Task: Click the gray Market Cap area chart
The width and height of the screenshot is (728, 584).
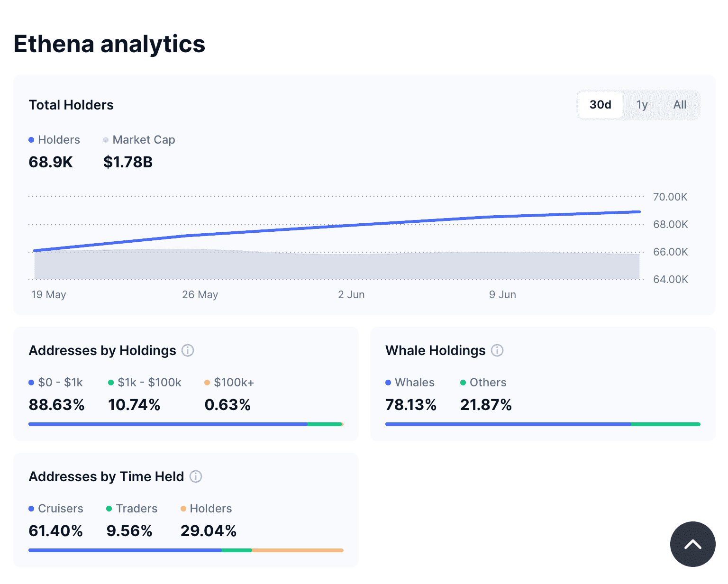Action: [337, 266]
